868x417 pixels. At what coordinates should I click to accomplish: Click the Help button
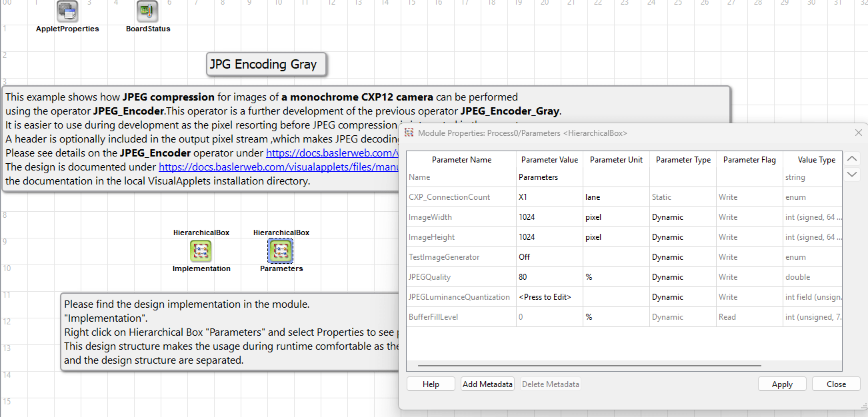431,384
